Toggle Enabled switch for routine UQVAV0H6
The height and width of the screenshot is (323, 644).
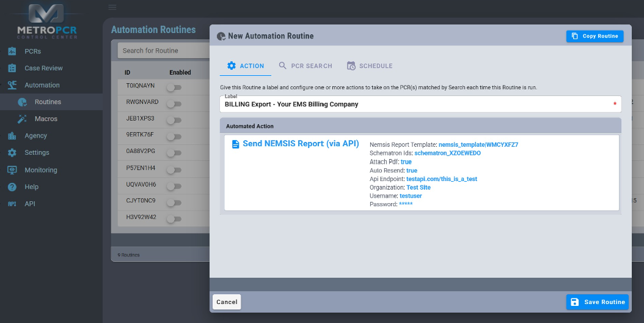[174, 186]
